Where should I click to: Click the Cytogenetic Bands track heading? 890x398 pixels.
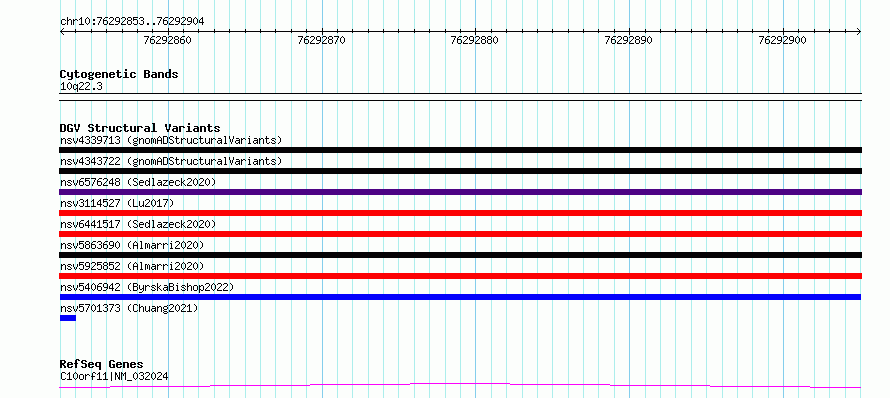[x=119, y=74]
